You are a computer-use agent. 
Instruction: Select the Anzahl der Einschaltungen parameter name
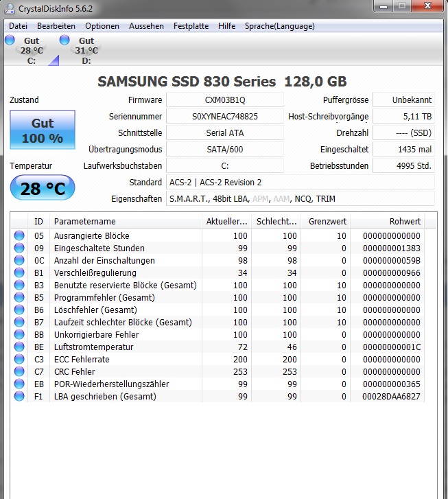104,261
